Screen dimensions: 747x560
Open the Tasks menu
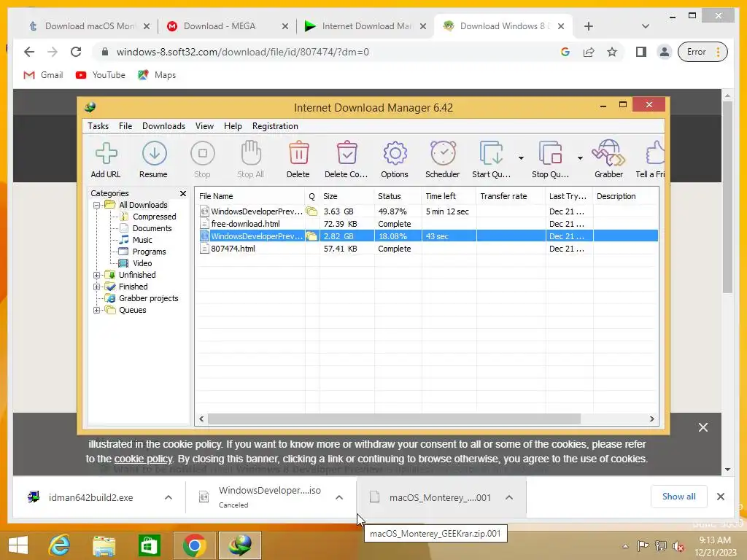point(98,126)
